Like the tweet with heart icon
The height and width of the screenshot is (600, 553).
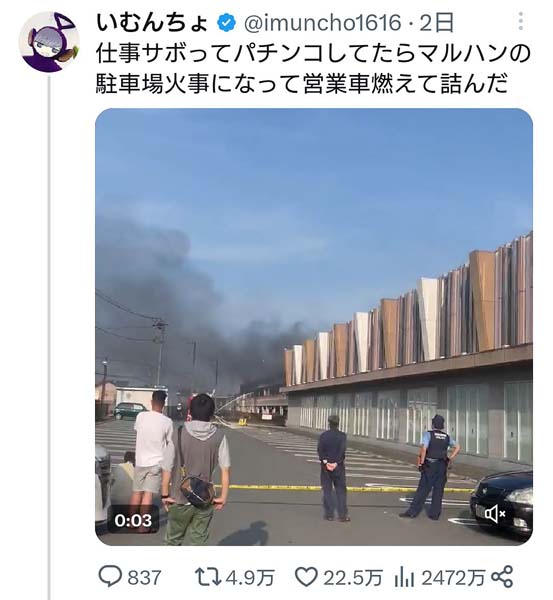click(307, 577)
